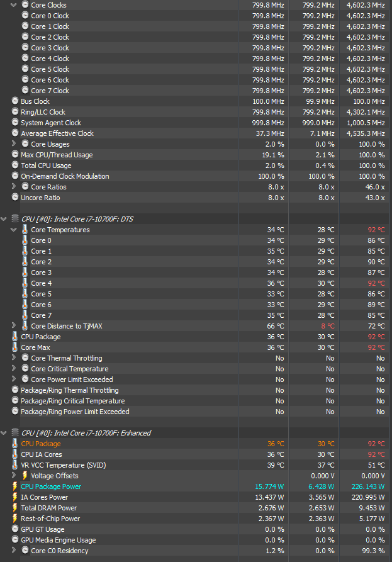Click the chip icon of the DTS section header
The width and height of the screenshot is (392, 562).
(x=15, y=219)
